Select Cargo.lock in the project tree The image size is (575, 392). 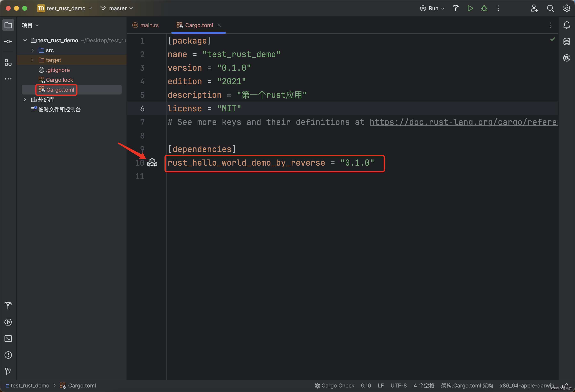point(59,80)
